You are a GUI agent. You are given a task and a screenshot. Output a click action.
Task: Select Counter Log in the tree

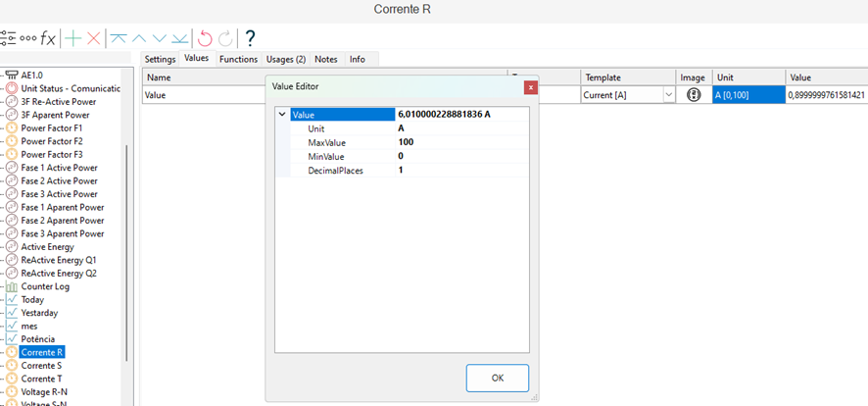tap(45, 286)
